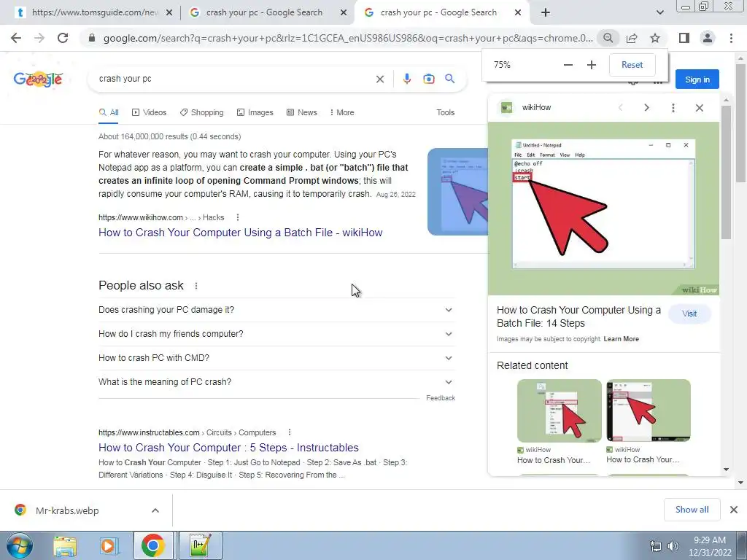The image size is (747, 560).
Task: Expand 'How to crash PC with CMD?'
Action: click(276, 358)
